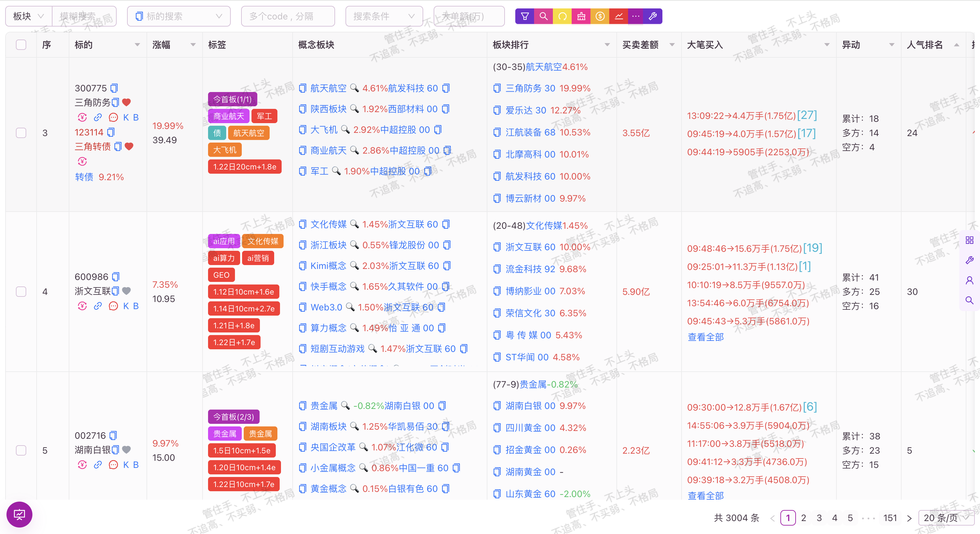Screen dimensions: 980x534
Task: Click the purple filter funnel toolbar icon
Action: pyautogui.click(x=525, y=16)
